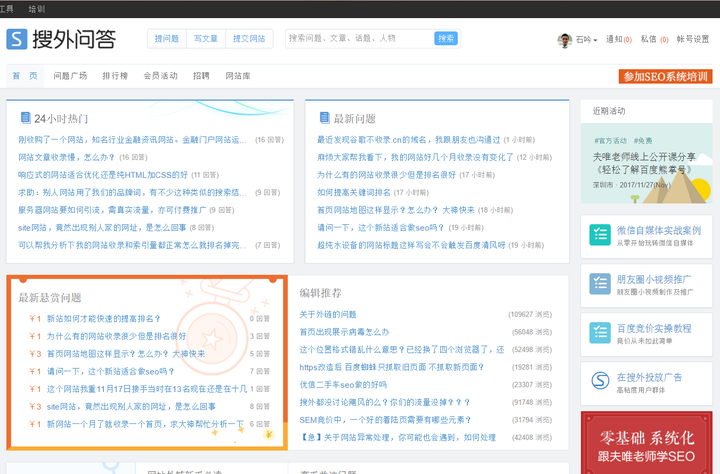Open latest question 超纯水设备的网站标题
This screenshot has width=720, height=474.
coord(411,245)
